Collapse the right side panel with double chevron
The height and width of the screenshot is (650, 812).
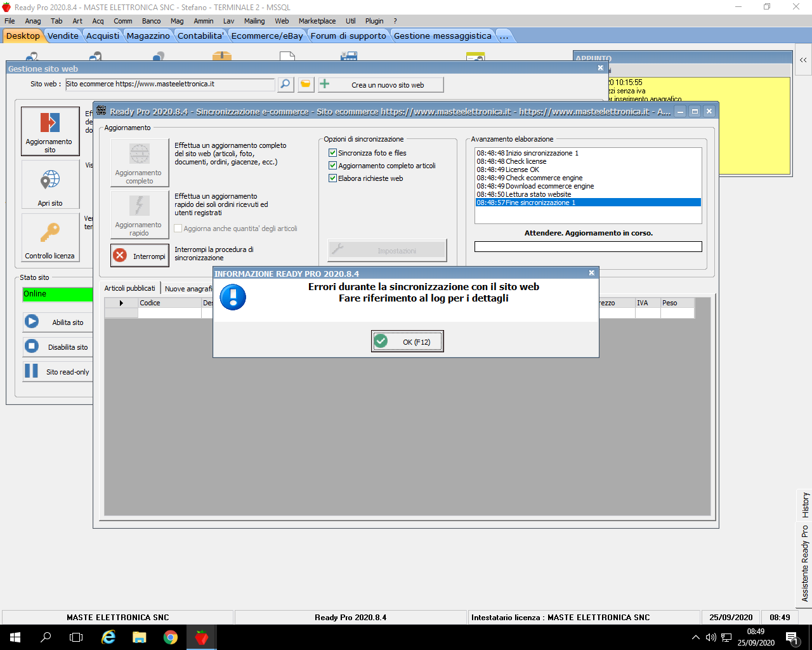[x=803, y=60]
